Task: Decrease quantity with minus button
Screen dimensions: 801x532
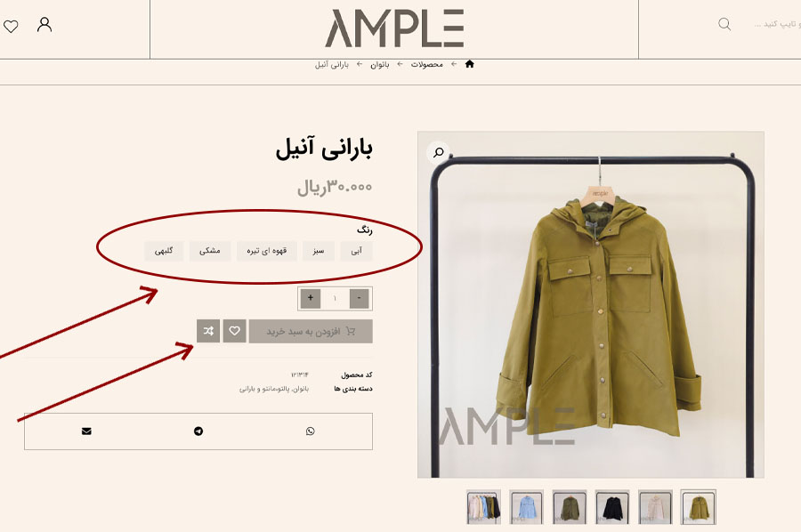Action: point(360,299)
